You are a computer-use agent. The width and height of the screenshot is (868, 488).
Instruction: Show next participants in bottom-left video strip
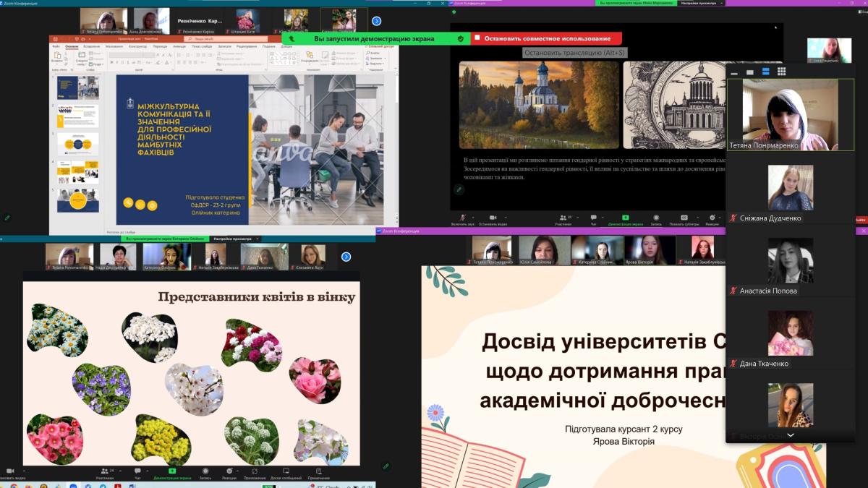coord(346,257)
